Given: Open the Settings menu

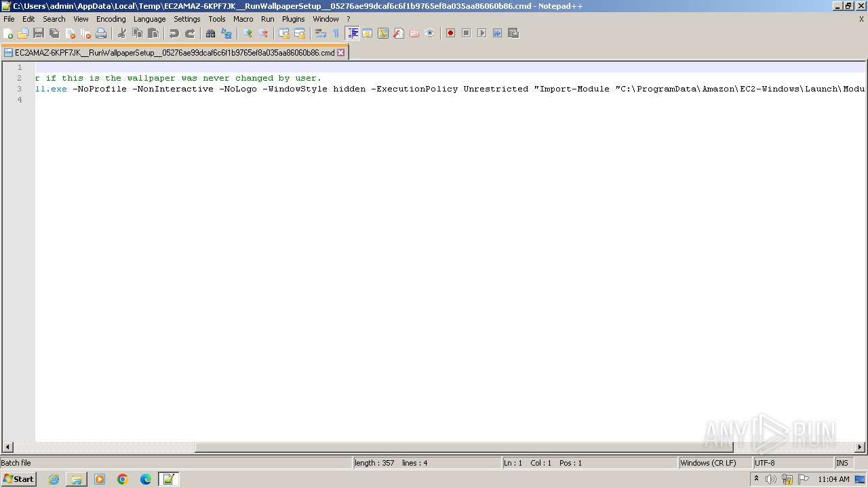Looking at the screenshot, I should pos(187,19).
